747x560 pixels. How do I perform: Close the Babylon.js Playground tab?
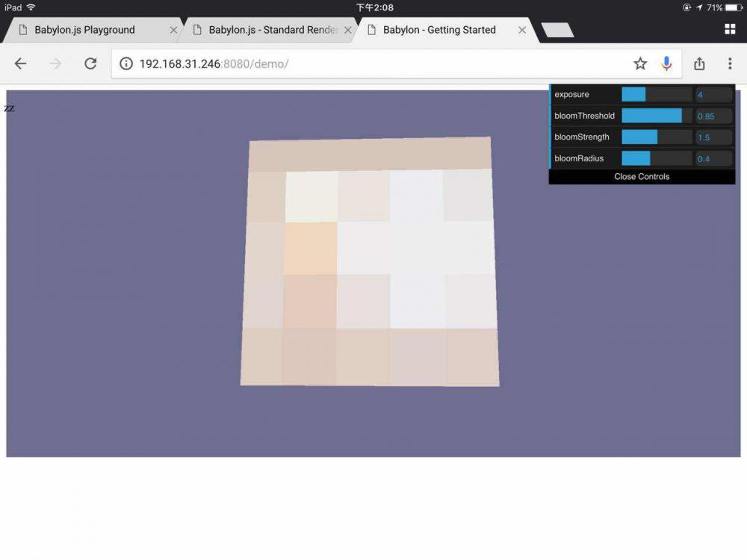173,30
